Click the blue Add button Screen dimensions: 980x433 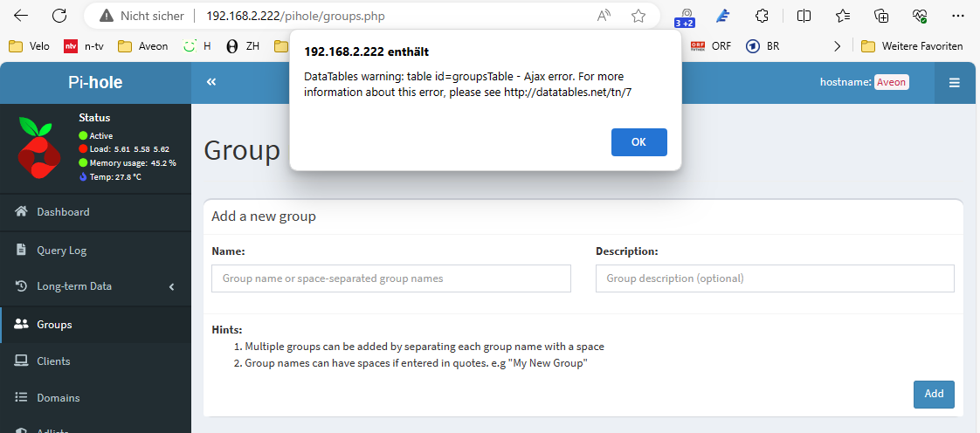coord(934,395)
